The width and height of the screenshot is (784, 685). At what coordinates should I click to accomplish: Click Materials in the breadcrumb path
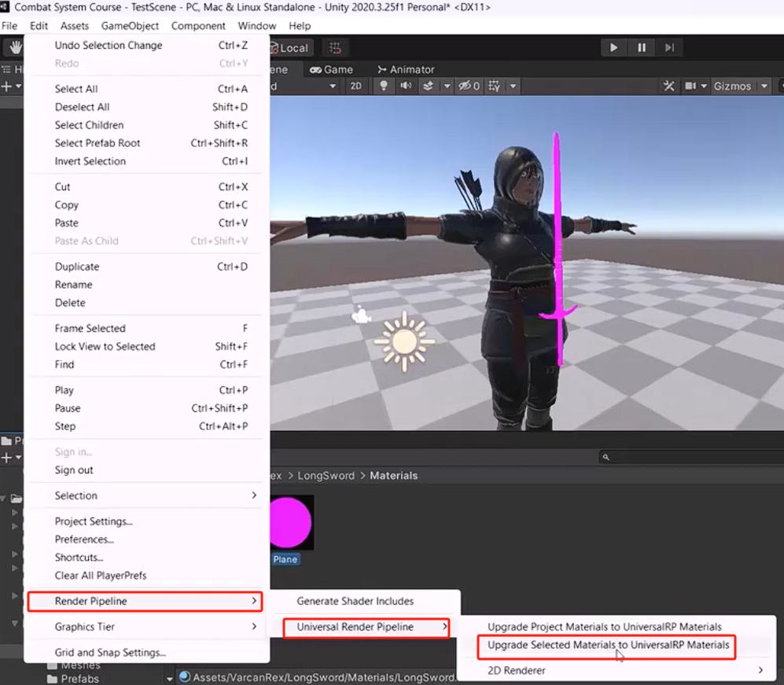click(393, 476)
